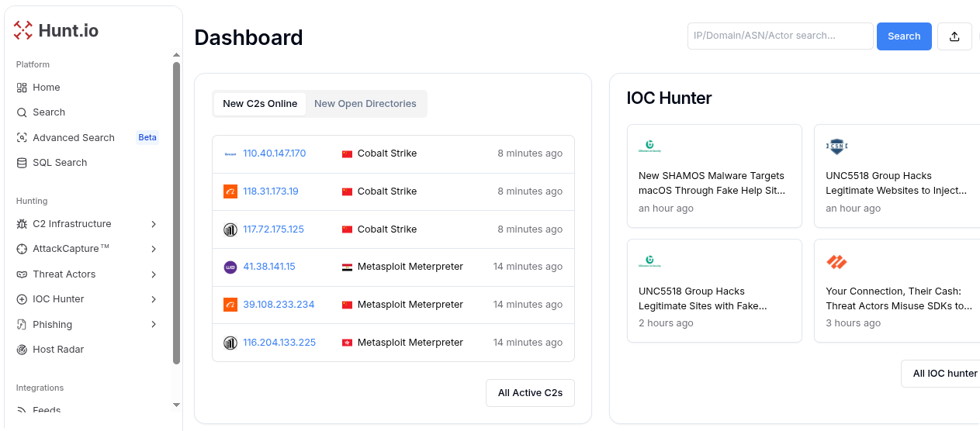The height and width of the screenshot is (431, 980).
Task: Open IP link 39.108.233.234
Action: click(x=279, y=305)
